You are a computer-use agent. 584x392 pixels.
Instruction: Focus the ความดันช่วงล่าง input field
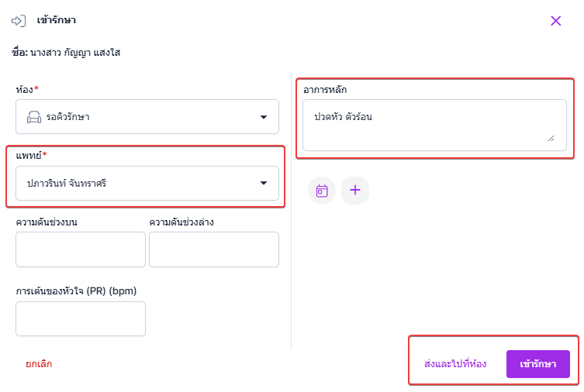(x=213, y=249)
